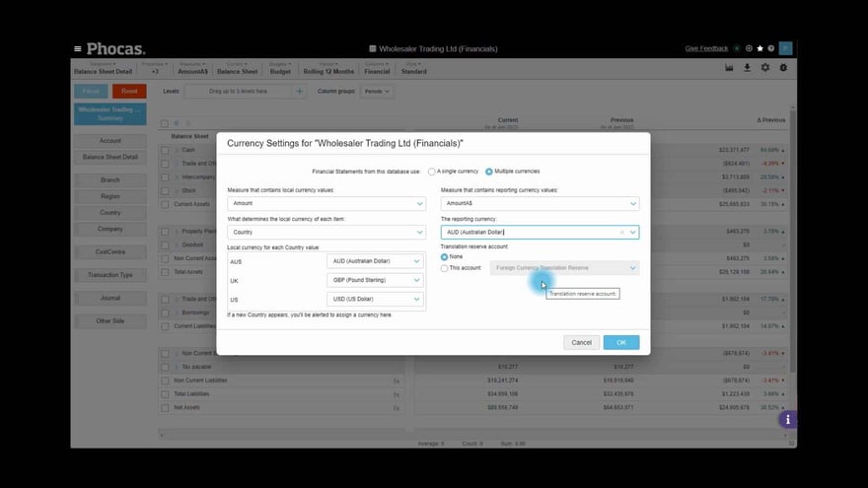This screenshot has width=868, height=488.
Task: Open the 'Country' local currency determinant dropdown
Action: [x=325, y=232]
